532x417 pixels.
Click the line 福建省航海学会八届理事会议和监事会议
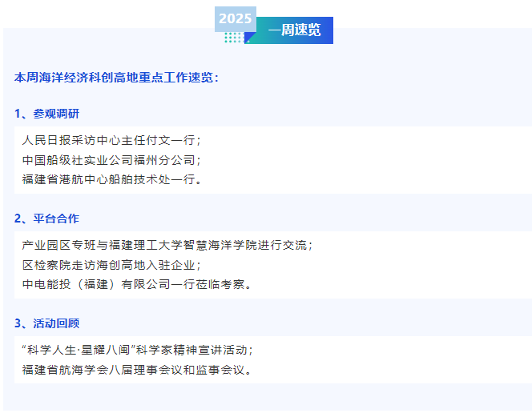click(x=137, y=370)
